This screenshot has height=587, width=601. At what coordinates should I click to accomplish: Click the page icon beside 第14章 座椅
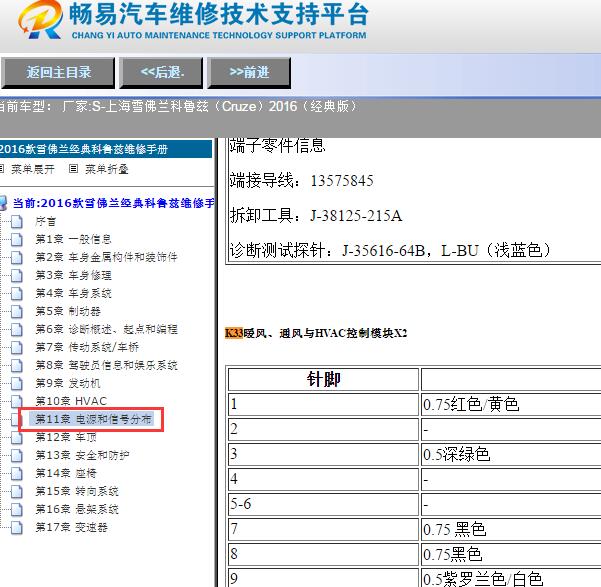click(16, 474)
